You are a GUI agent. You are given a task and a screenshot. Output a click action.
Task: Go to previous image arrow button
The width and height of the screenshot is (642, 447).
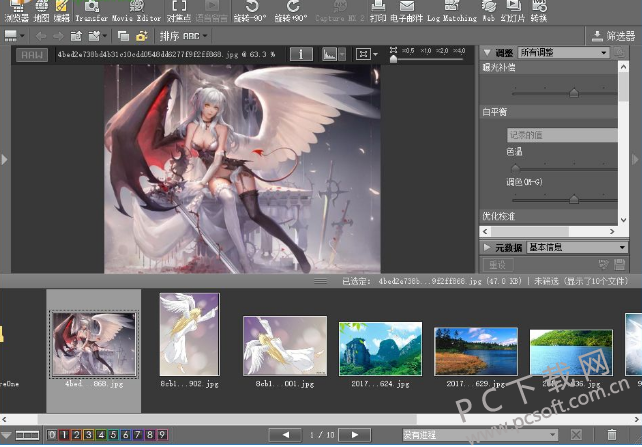coord(285,435)
